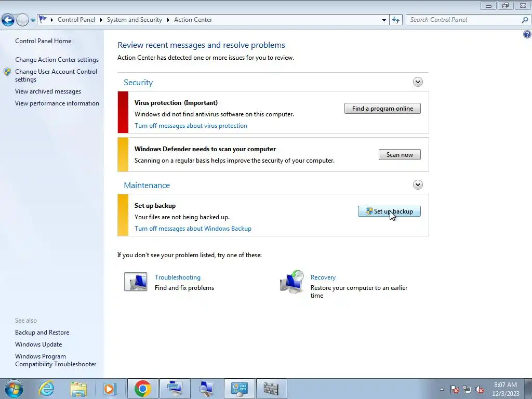Open Windows Firewall taskbar icon
The image size is (532, 399).
point(271,389)
